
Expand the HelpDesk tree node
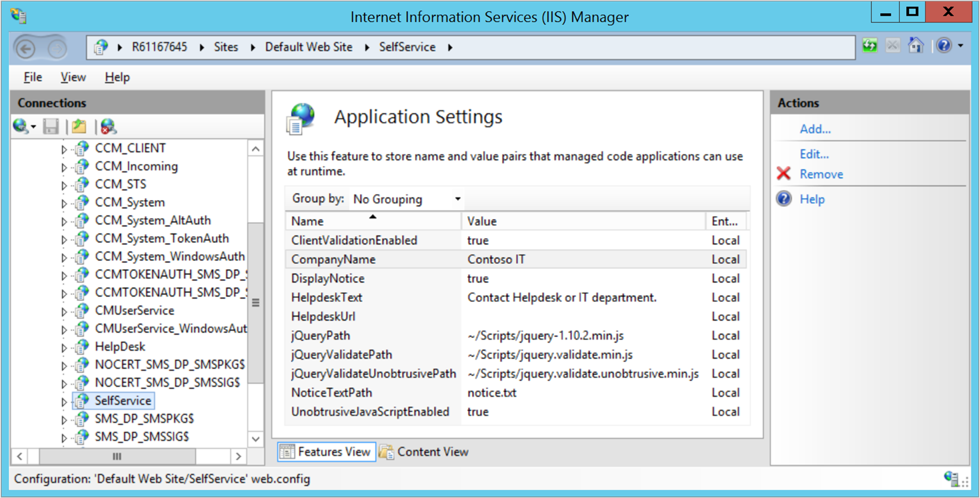[64, 347]
